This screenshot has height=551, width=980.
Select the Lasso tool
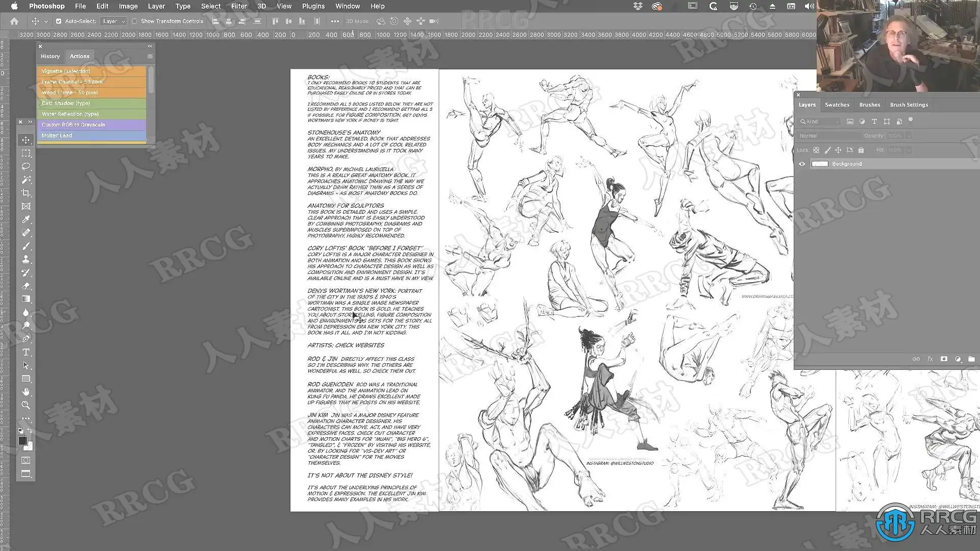pos(26,166)
